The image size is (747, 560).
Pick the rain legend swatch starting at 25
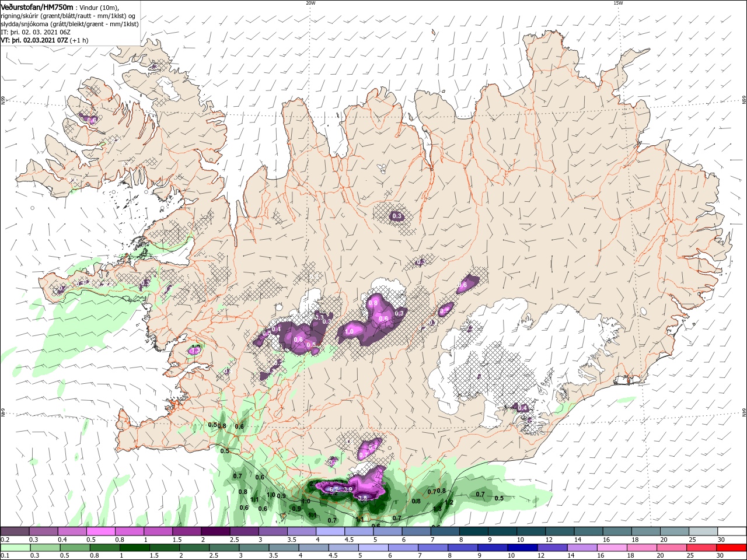700,548
